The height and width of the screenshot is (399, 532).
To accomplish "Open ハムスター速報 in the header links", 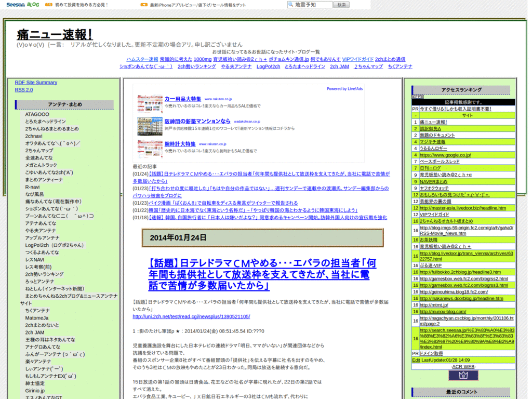I will (x=142, y=59).
